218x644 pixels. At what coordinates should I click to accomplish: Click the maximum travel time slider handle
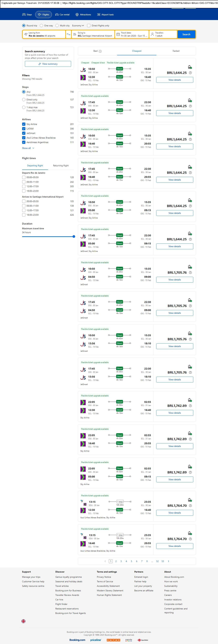point(74,236)
